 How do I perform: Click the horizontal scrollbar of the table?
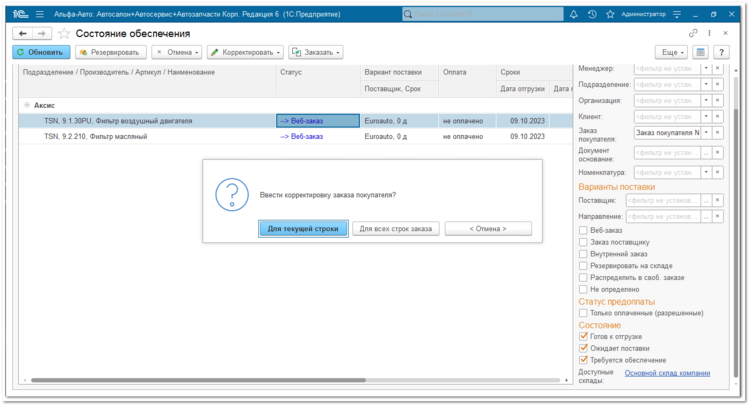[x=199, y=380]
